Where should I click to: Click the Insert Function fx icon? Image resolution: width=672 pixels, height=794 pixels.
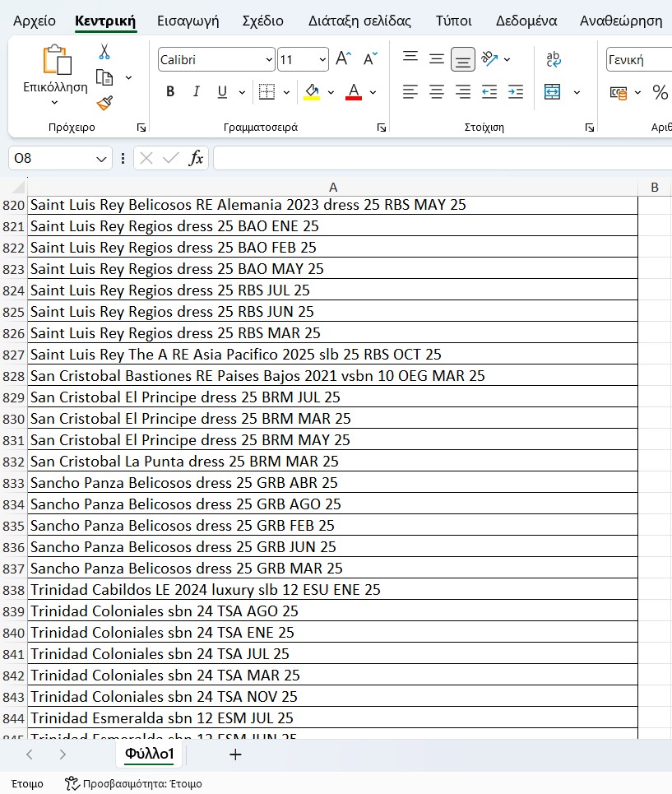196,159
